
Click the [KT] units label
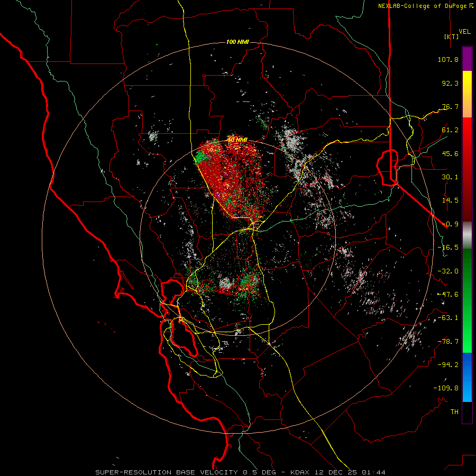[451, 36]
